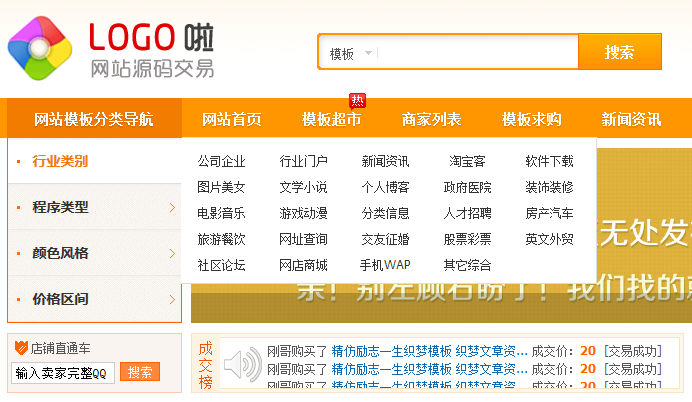Click the seller QQ 搜索 button

tap(140, 372)
